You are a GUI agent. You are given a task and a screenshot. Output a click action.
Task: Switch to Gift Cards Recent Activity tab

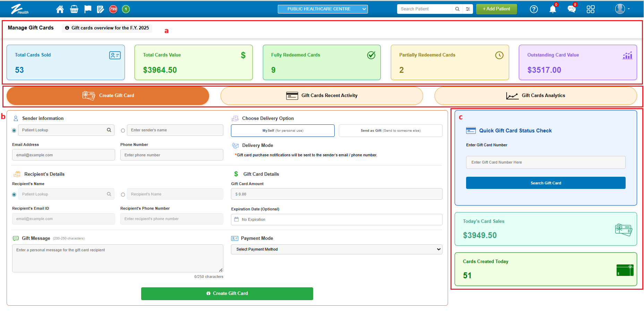321,96
